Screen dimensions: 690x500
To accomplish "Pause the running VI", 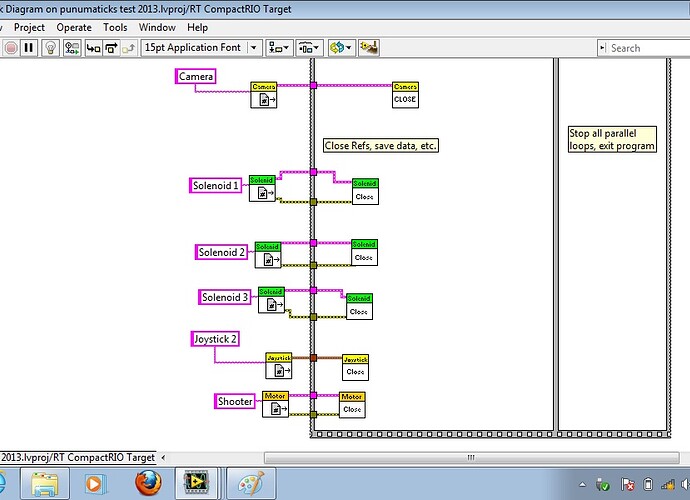I will [29, 48].
